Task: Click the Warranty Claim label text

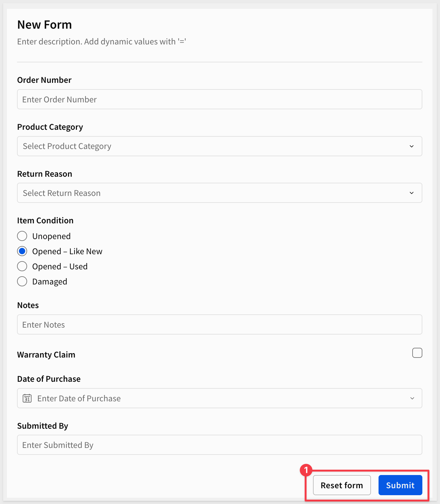Action: coord(46,355)
